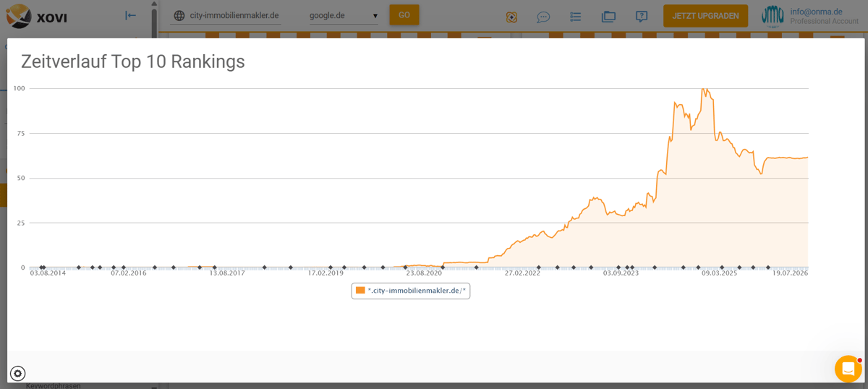Screen dimensions: 868x389
Task: Open the task list icon
Action: [x=576, y=17]
